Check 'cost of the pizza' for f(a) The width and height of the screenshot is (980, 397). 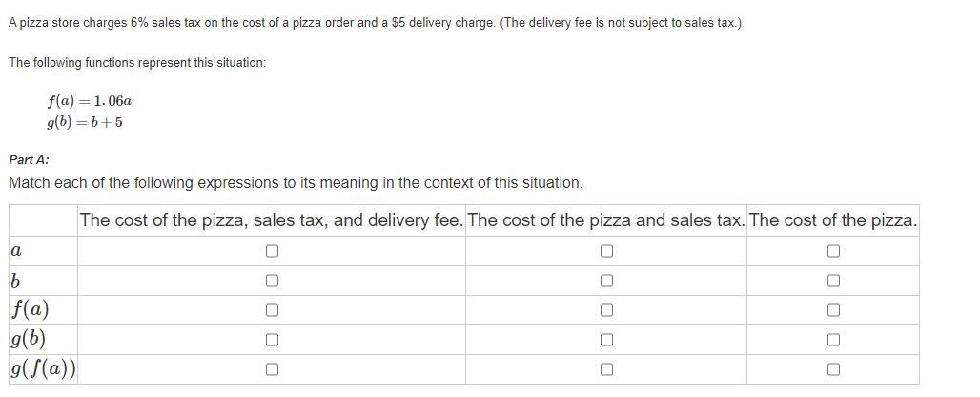click(x=833, y=310)
